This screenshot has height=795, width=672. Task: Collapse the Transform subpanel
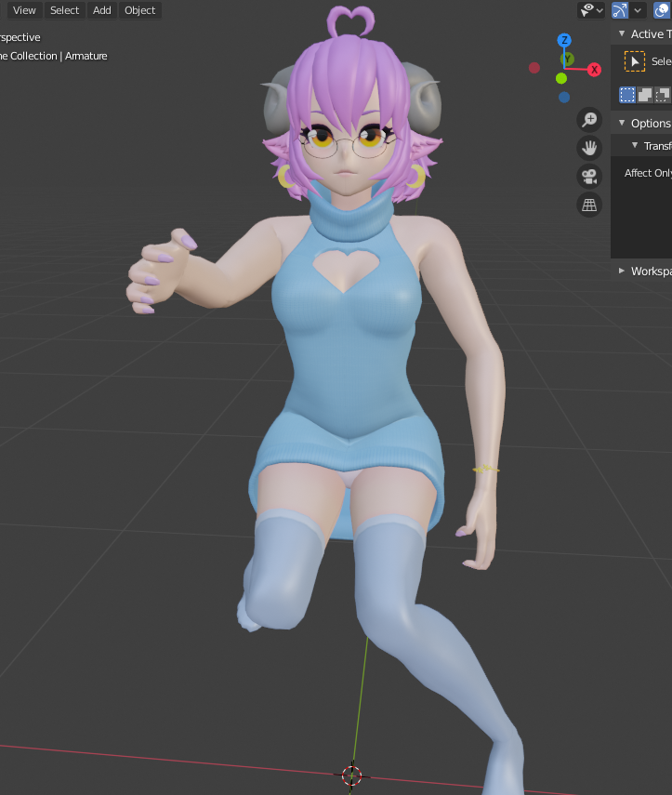pyautogui.click(x=635, y=145)
